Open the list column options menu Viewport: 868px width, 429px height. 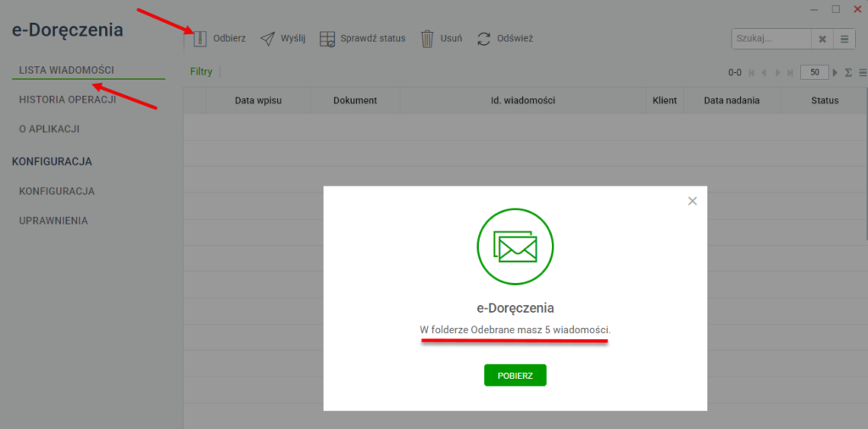point(862,73)
